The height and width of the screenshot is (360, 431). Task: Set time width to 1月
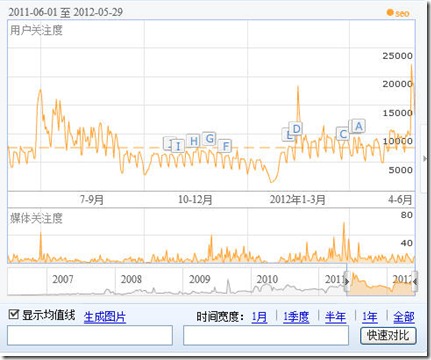coord(259,316)
